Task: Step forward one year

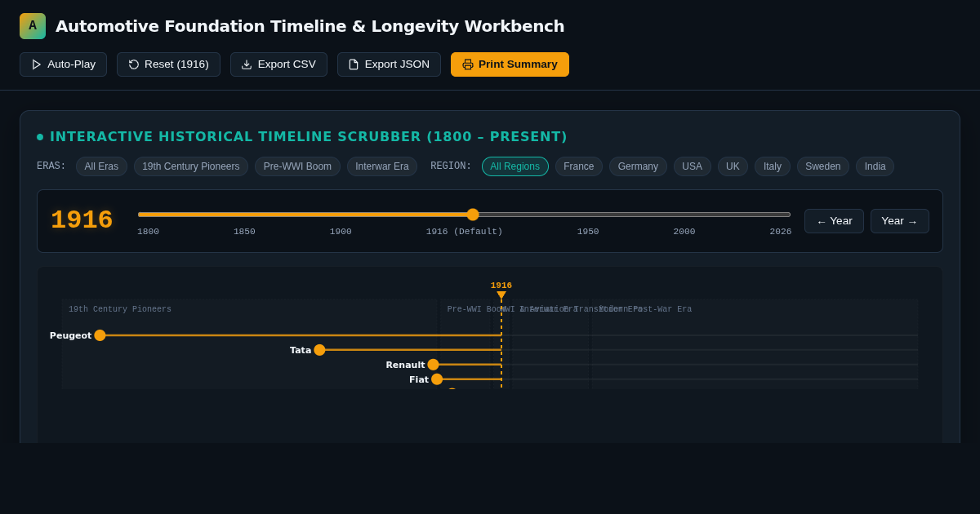Action: click(x=900, y=221)
